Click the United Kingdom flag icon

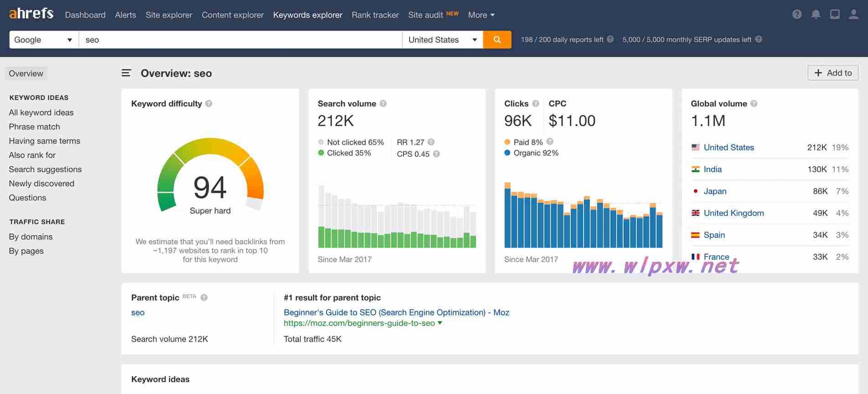click(x=695, y=213)
